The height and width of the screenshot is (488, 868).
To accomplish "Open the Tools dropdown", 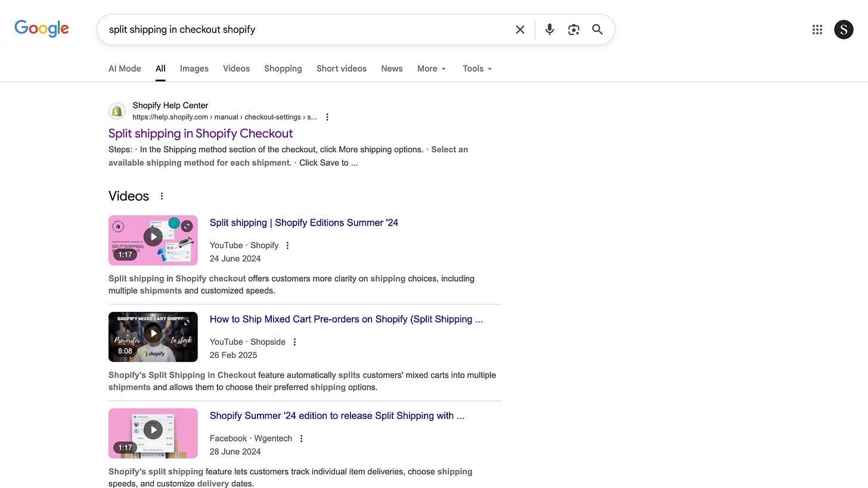I will [x=478, y=69].
